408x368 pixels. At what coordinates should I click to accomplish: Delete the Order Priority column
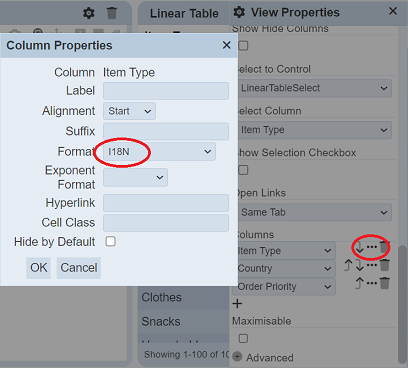(x=384, y=283)
